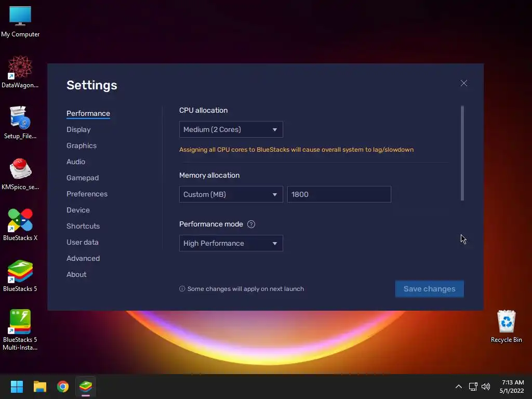The width and height of the screenshot is (532, 399).
Task: Open BlueStacks 5 Multi-Instance Manager icon
Action: coord(20,330)
